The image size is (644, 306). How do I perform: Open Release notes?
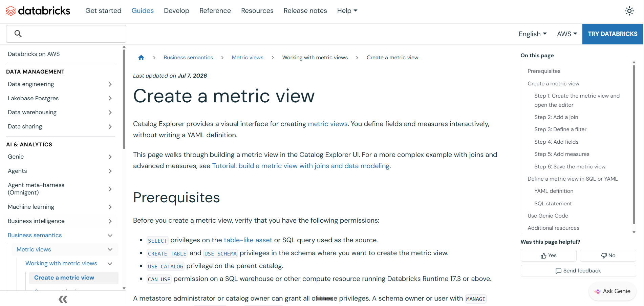pos(305,11)
